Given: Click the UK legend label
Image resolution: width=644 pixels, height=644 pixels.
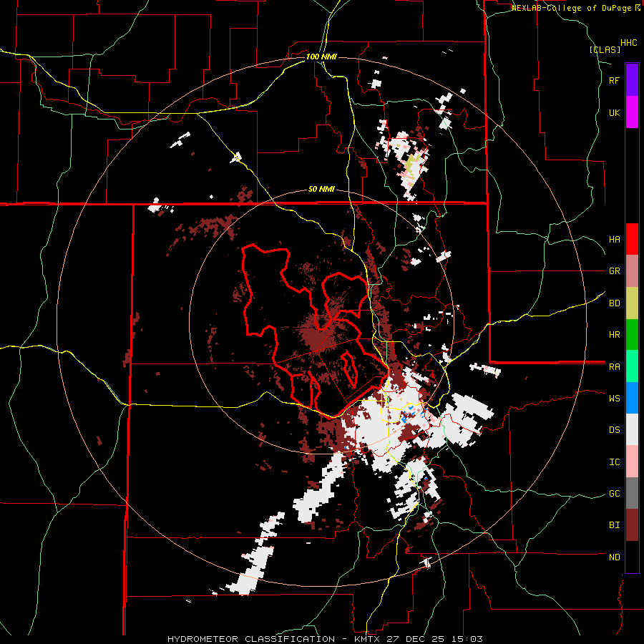Looking at the screenshot, I should tap(614, 112).
